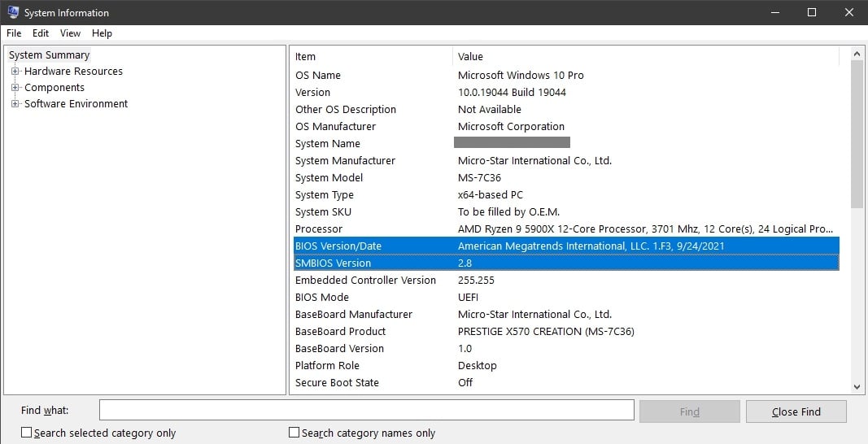
Task: Open the Help menu
Action: coord(102,33)
